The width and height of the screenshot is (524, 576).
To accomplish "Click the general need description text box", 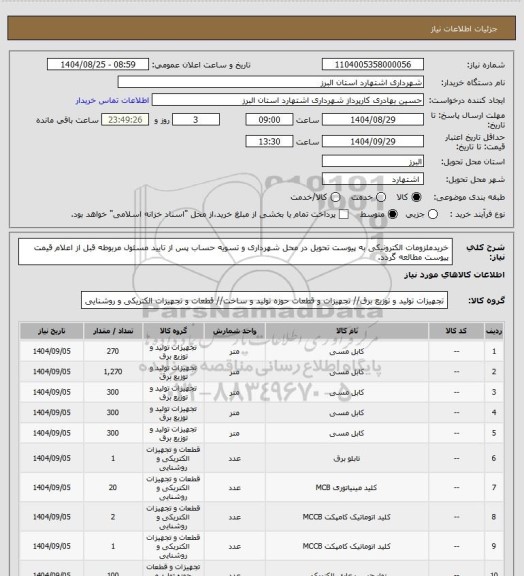I will 236,252.
